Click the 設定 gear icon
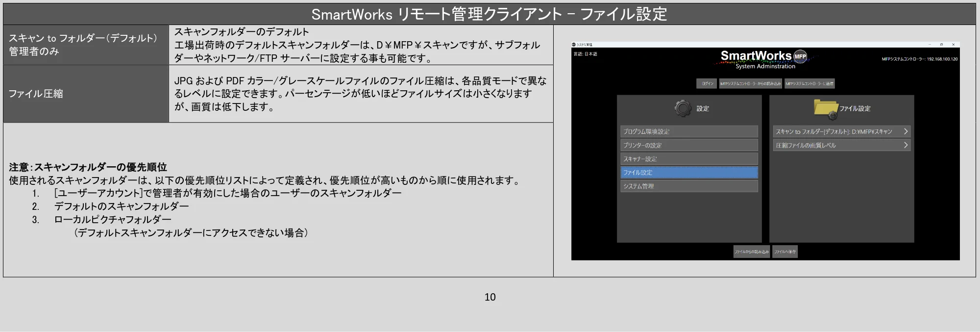Screen dimensions: 980x332 tap(683, 108)
